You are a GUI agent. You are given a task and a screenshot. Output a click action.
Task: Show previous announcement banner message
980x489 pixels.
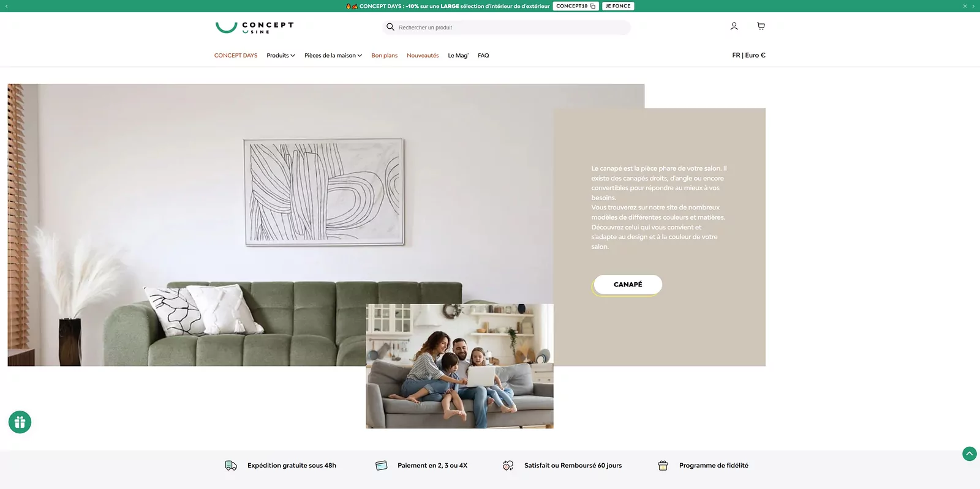click(7, 6)
